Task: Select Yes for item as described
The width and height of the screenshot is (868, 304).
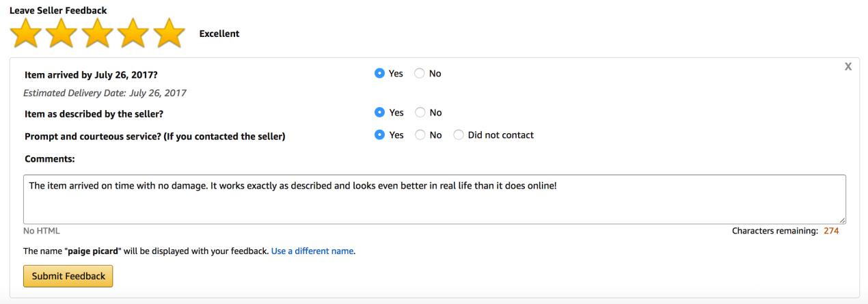Action: (x=379, y=113)
